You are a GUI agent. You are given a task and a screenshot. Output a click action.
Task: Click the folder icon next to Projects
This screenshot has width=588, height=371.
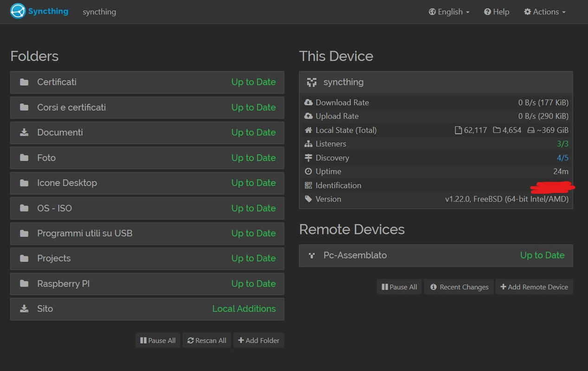pyautogui.click(x=24, y=258)
